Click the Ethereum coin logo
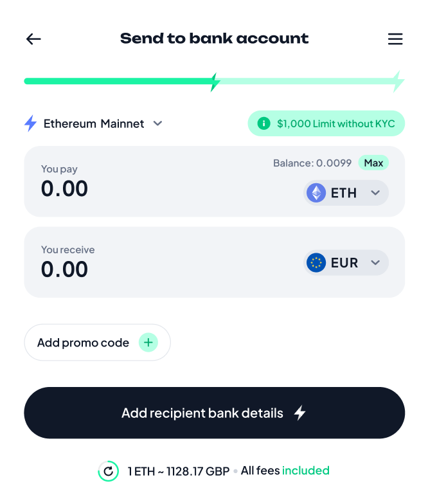This screenshot has width=428, height=504. pos(316,193)
